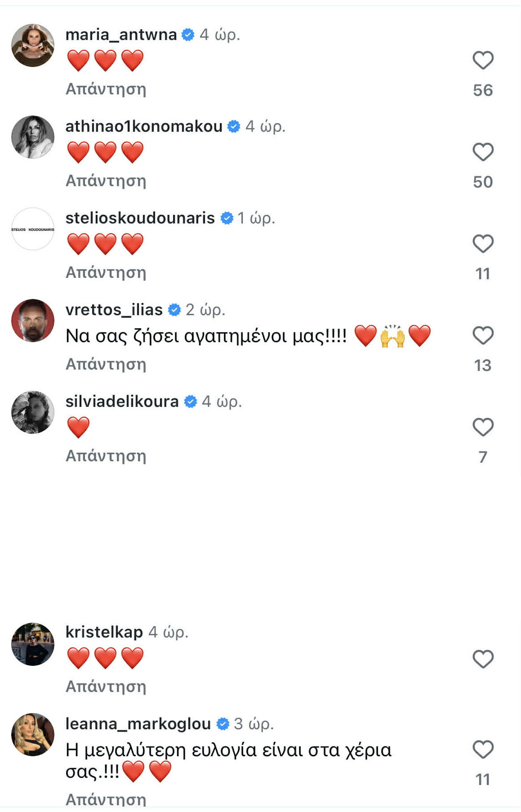521x812 pixels.
Task: Heart silviadelikoura's comment
Action: pyautogui.click(x=483, y=427)
